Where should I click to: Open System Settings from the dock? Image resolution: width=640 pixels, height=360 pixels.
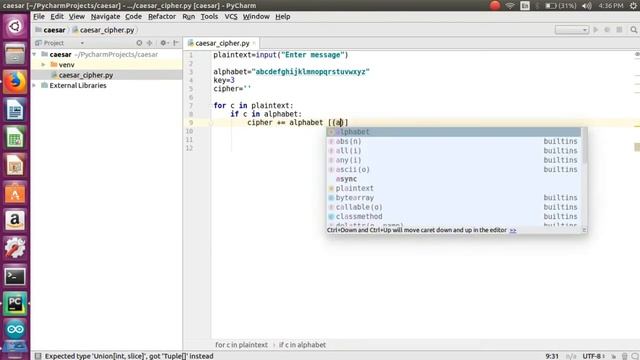15,248
